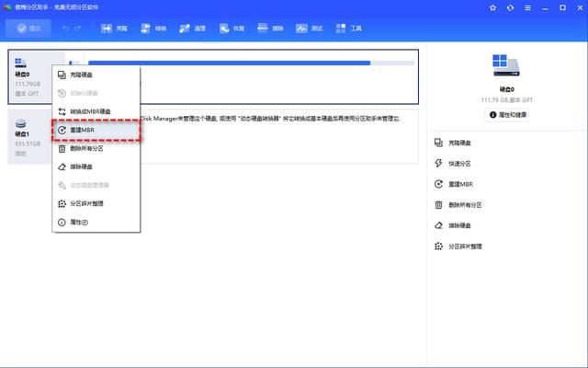Open the 测试 (Test) toolbar tool
588x368 pixels.
point(311,29)
